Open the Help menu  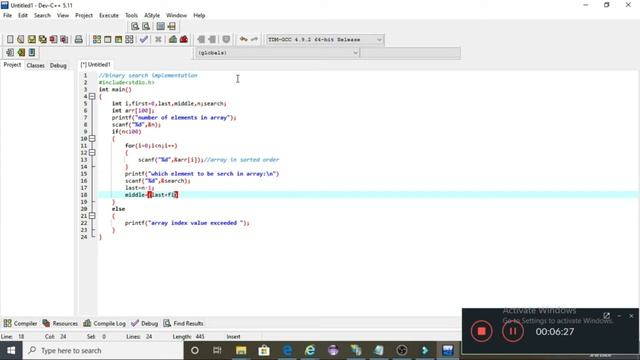coord(199,15)
